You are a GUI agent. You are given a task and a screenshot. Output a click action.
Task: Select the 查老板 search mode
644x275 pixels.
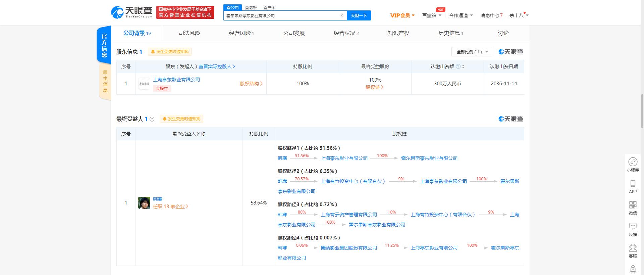click(x=251, y=7)
